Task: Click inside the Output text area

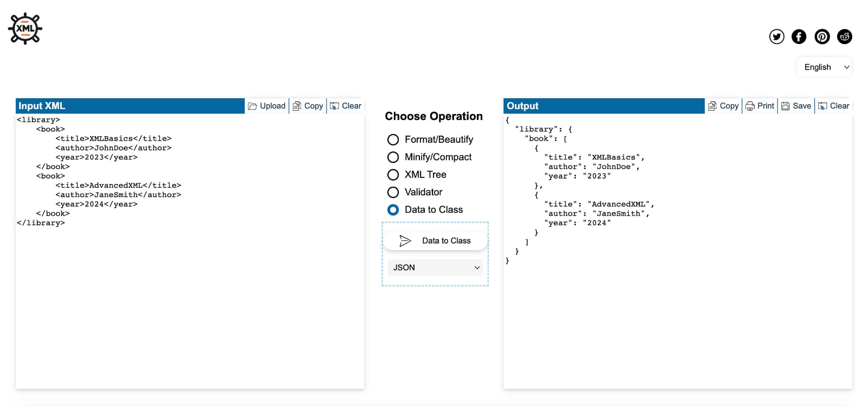Action: point(678,251)
